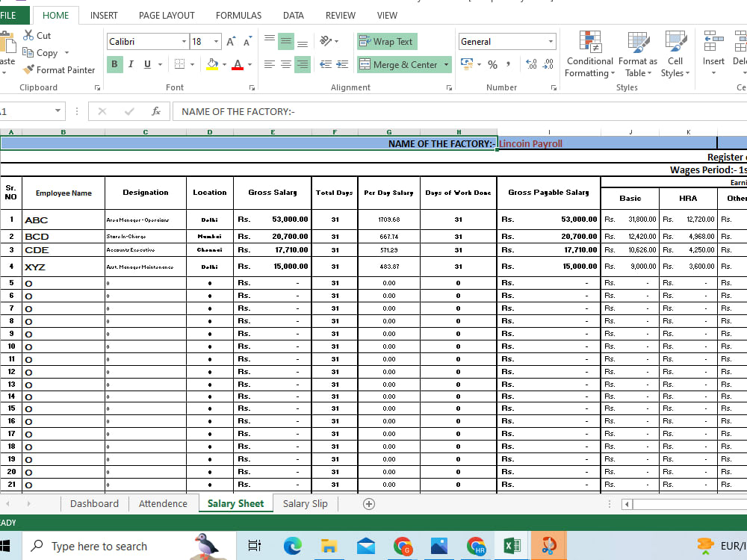Toggle Underline formatting

[147, 64]
